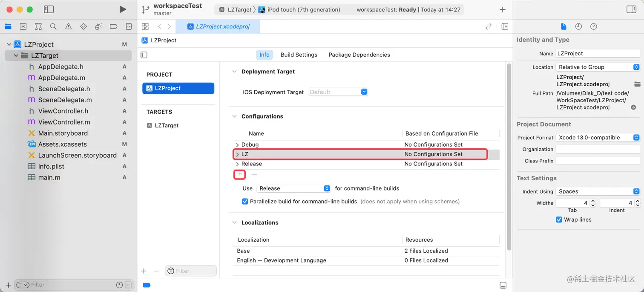This screenshot has height=292, width=644.
Task: Open the iOS Deployment Target dropdown
Action: point(338,92)
